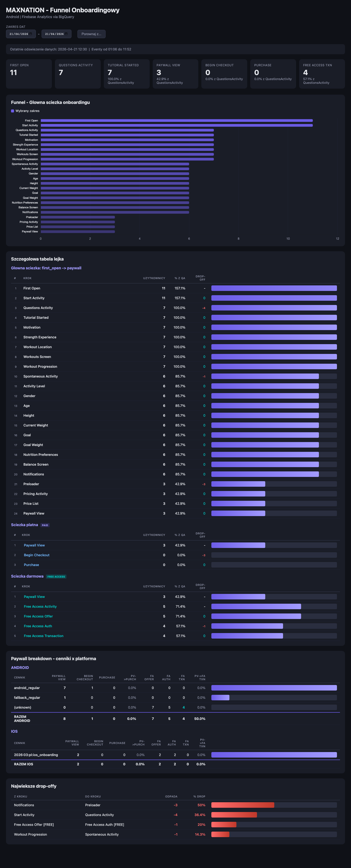Select the Purchase KPI card
This screenshot has width=351, height=868.
click(x=273, y=74)
